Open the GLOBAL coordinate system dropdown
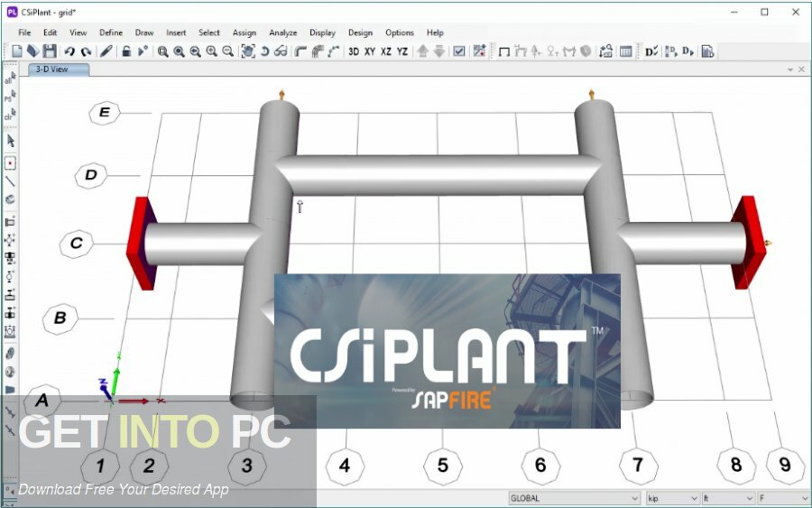The height and width of the screenshot is (508, 812). [575, 498]
